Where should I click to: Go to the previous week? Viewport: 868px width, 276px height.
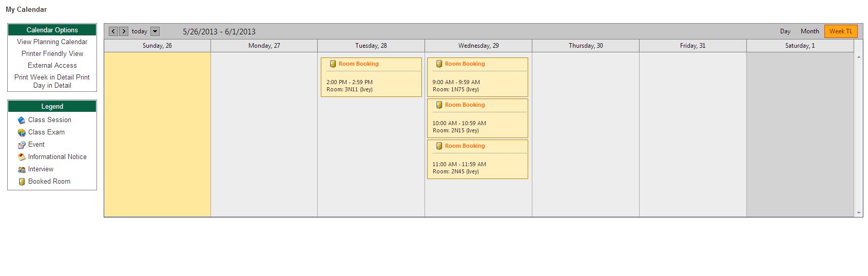(113, 31)
